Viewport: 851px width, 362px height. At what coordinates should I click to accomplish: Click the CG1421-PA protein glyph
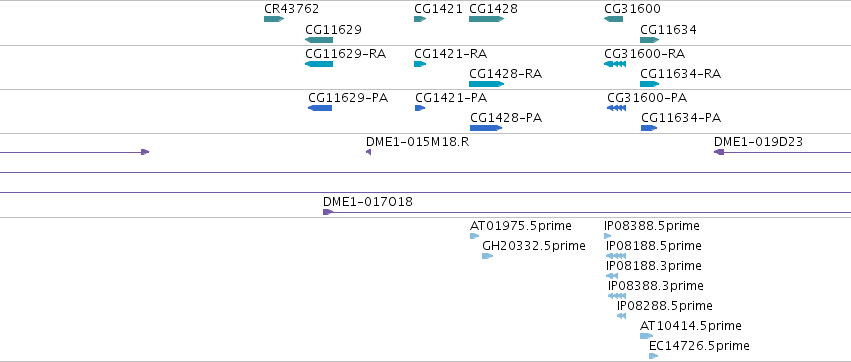420,108
